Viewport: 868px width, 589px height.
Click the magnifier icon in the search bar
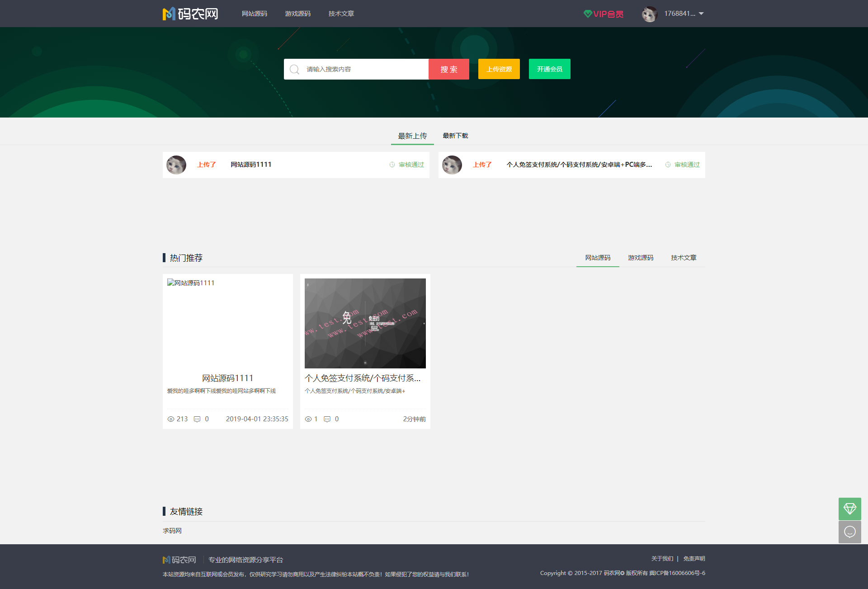click(294, 69)
